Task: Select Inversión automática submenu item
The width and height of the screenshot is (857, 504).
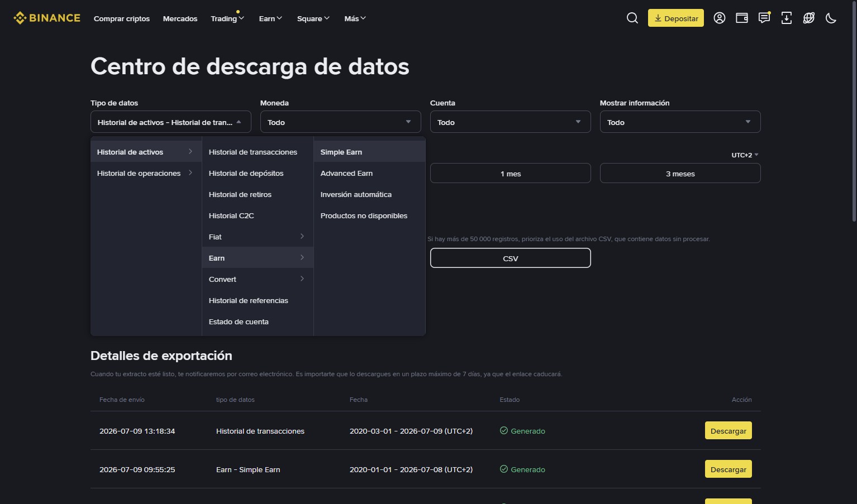Action: pos(369,194)
